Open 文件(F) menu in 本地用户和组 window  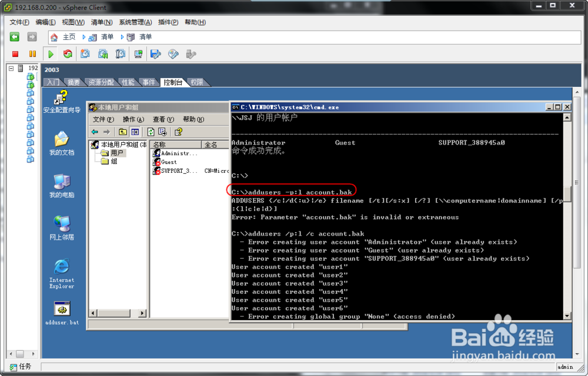[x=103, y=119]
